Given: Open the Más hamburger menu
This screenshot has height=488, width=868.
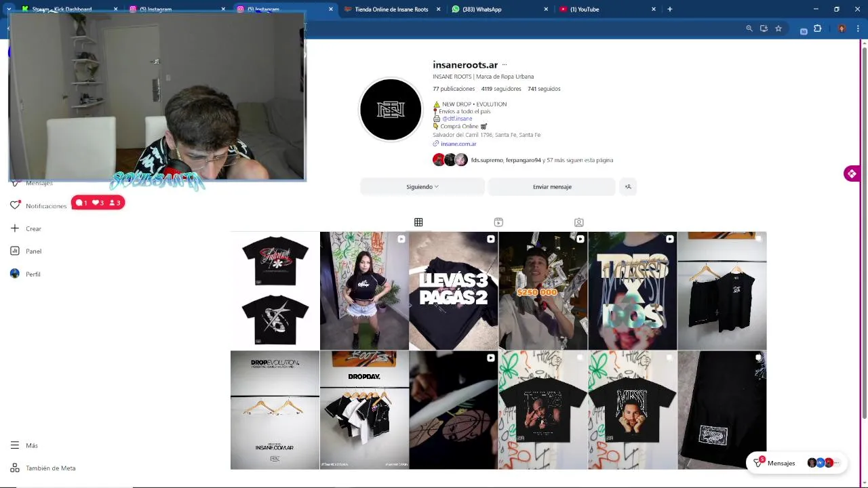Looking at the screenshot, I should tap(15, 445).
